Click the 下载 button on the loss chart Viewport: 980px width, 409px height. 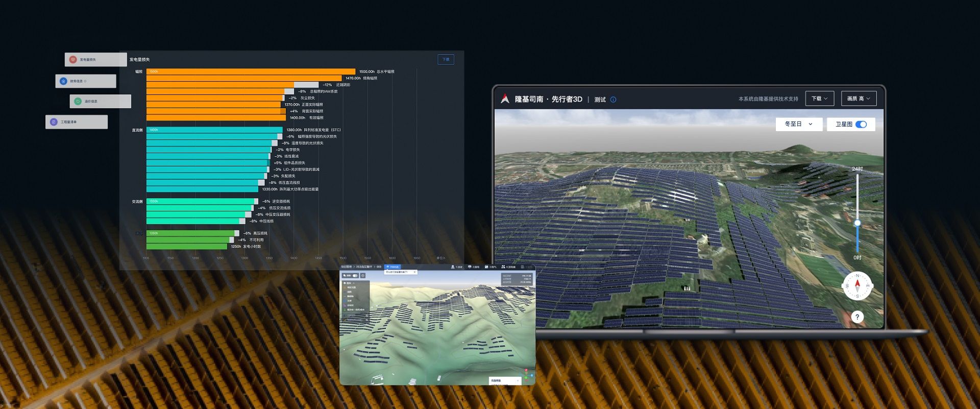[x=446, y=60]
